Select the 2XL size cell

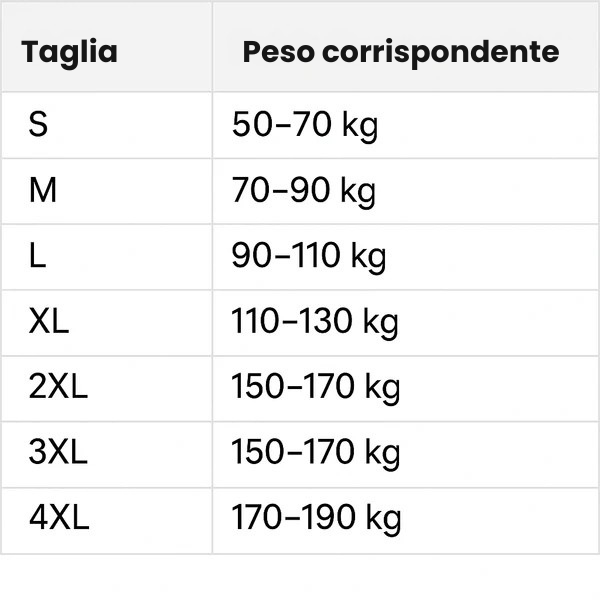coord(58,387)
